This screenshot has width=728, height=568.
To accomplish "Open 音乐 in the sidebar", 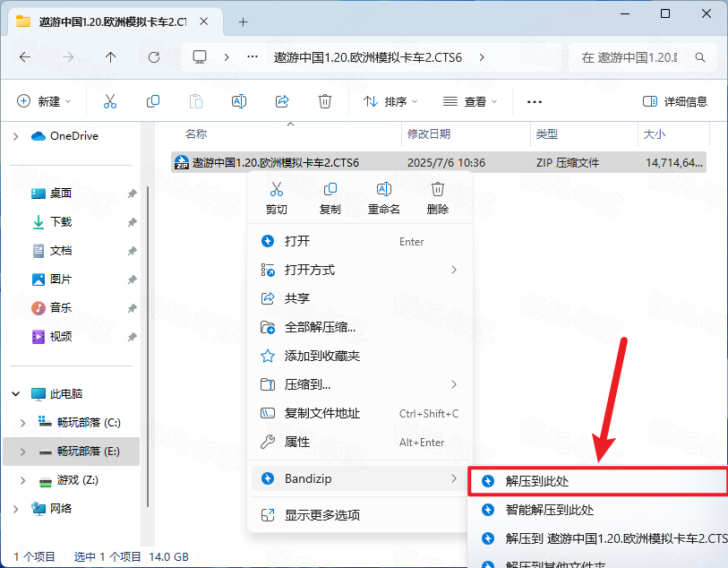I will click(61, 307).
